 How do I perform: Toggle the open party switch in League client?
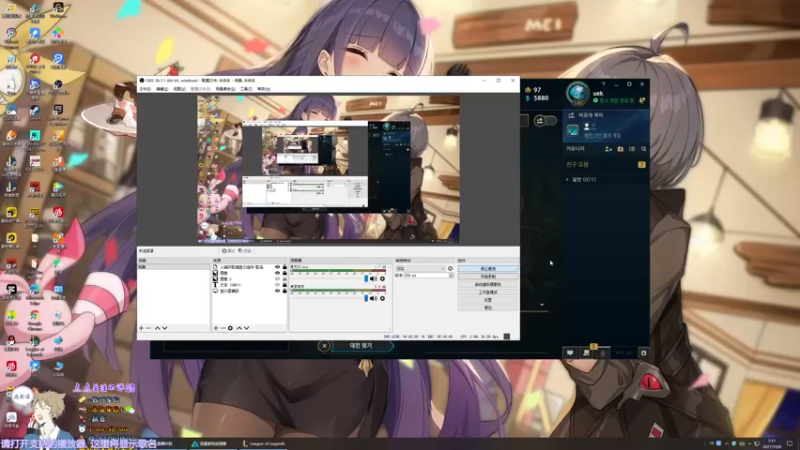[545, 121]
